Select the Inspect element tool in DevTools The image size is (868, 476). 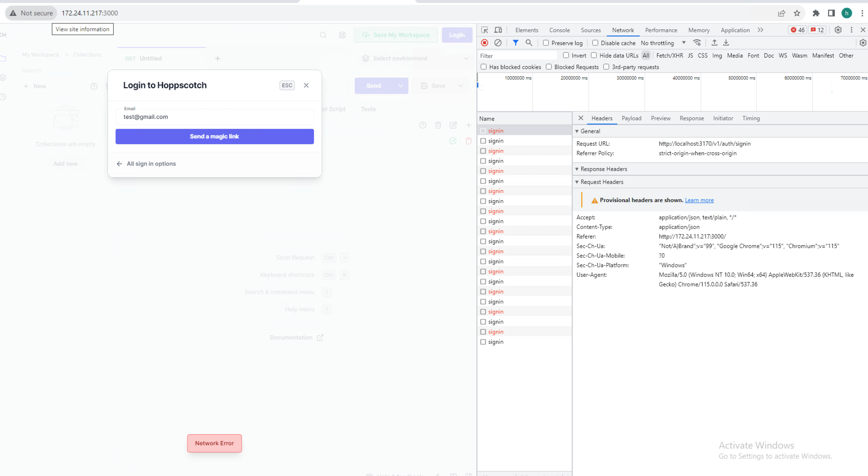click(x=485, y=30)
